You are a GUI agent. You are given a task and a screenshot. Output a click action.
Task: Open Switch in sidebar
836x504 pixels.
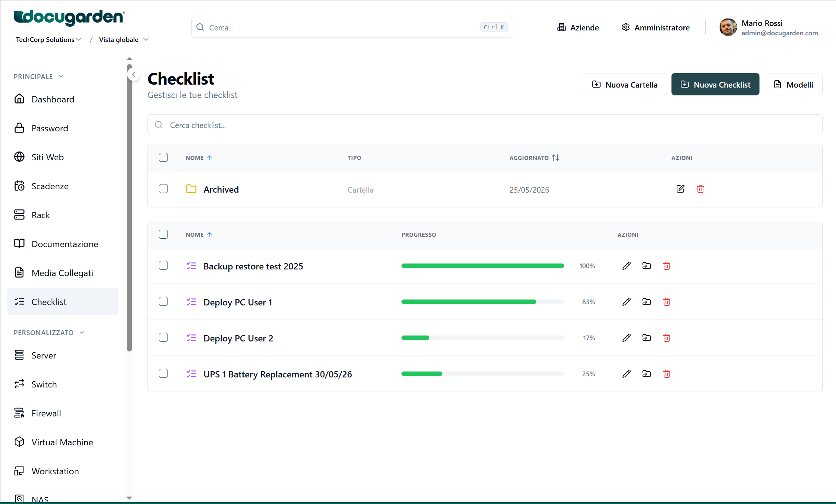click(x=63, y=384)
